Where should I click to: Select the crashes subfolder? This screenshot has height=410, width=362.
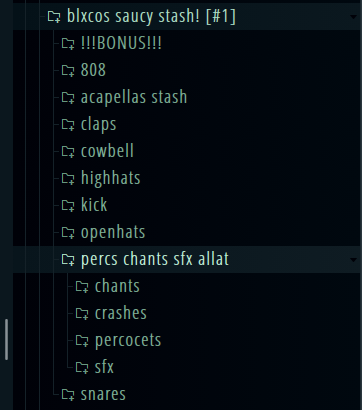[x=121, y=313]
